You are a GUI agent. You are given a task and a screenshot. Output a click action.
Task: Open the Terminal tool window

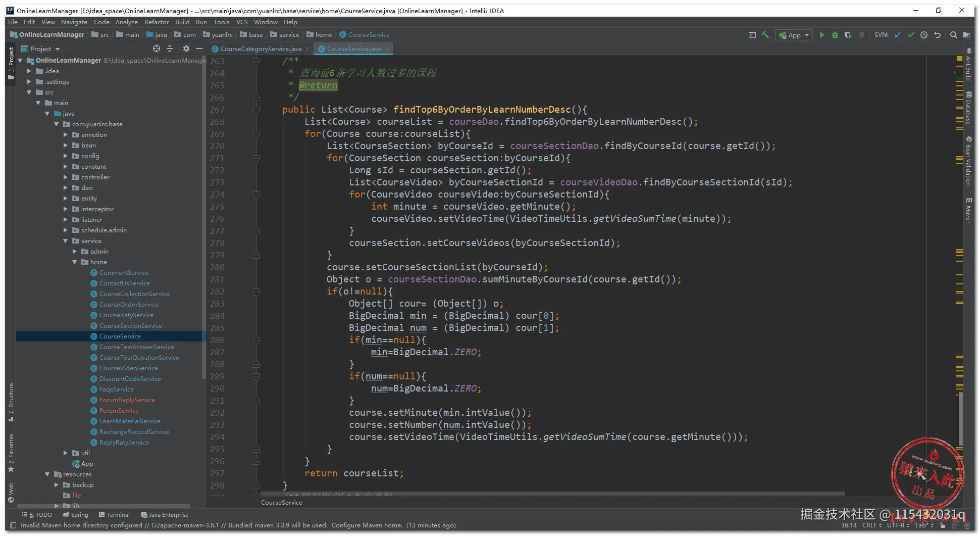pos(114,515)
